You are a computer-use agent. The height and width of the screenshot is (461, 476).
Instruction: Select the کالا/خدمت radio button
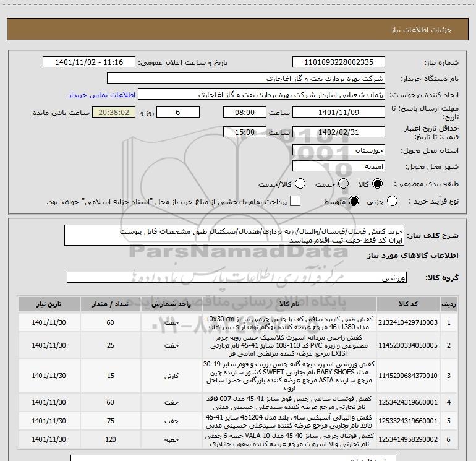click(300, 184)
